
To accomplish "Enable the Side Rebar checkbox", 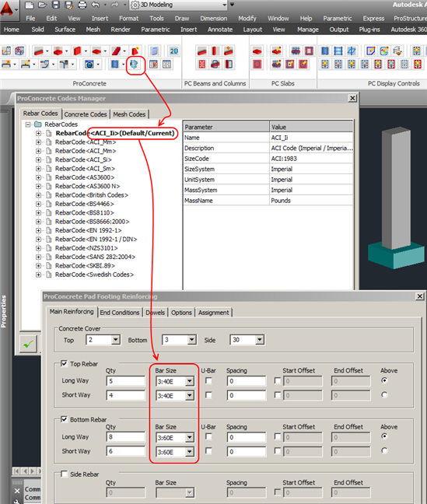I will pos(65,474).
